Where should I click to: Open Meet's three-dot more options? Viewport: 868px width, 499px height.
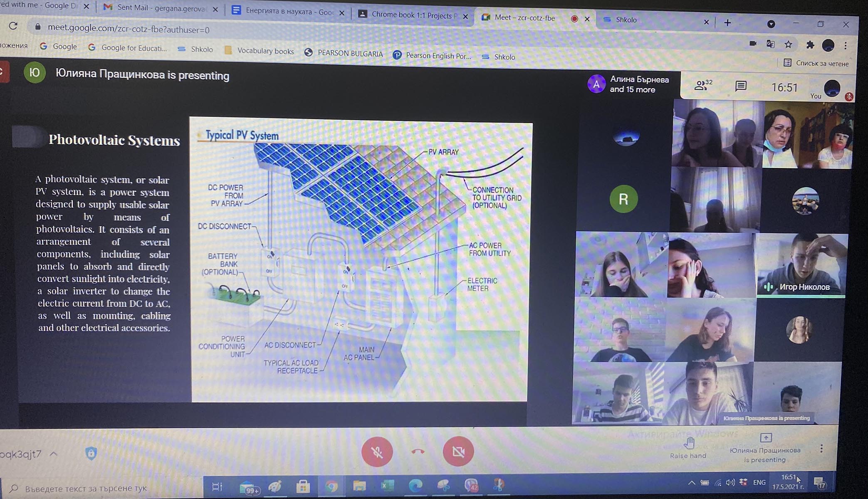point(821,449)
